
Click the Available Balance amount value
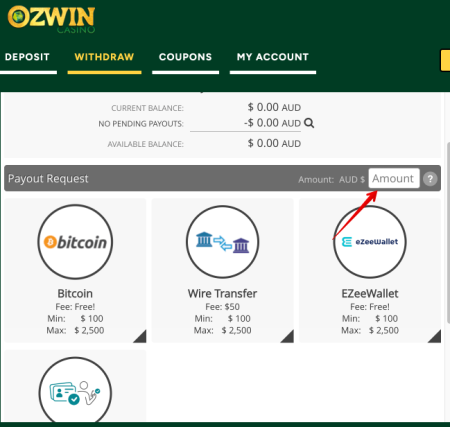click(x=274, y=143)
